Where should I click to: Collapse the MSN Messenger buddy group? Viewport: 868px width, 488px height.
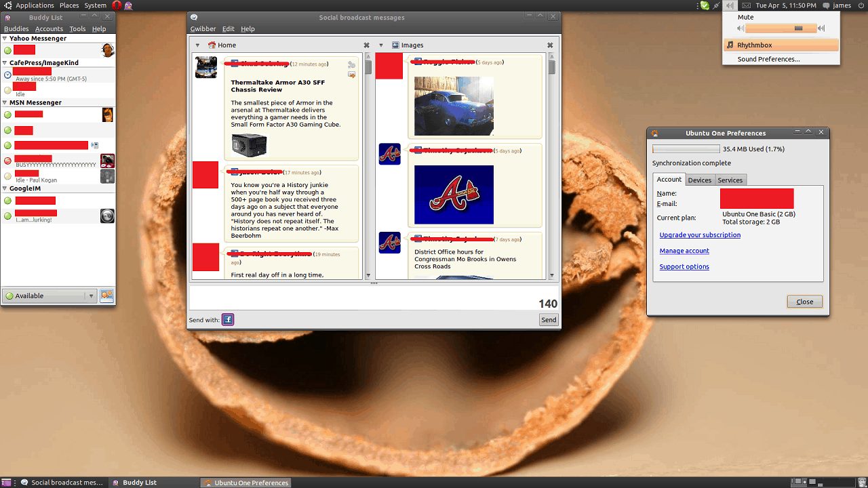(5, 102)
